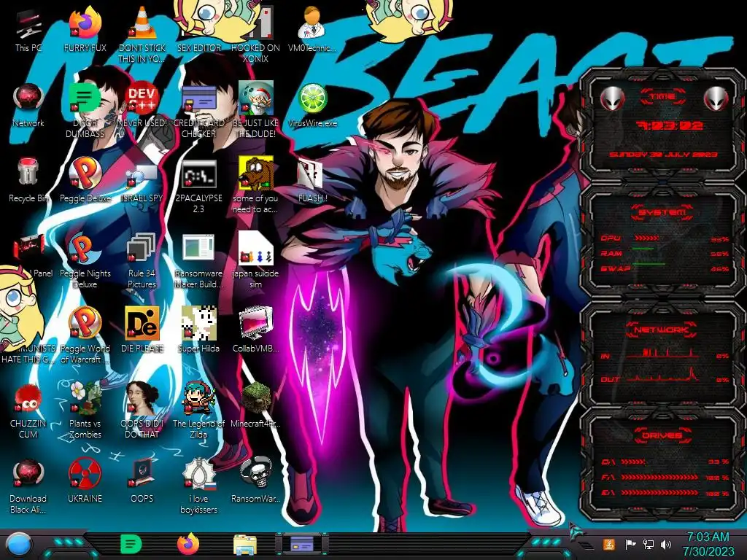Screen dimensions: 747x560
Task: Click the widget date SUNDAY 30 JULY 2023
Action: coord(663,155)
